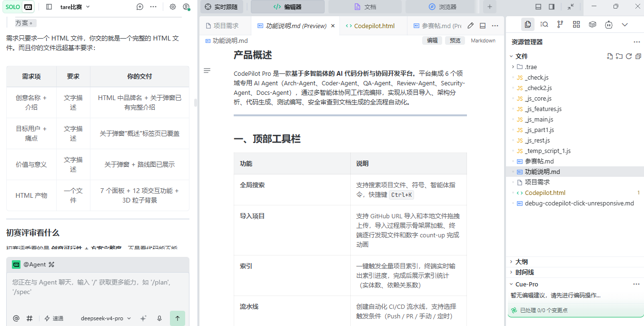Click the pencil edit icon in tab bar
The width and height of the screenshot is (644, 326).
coord(470,26)
